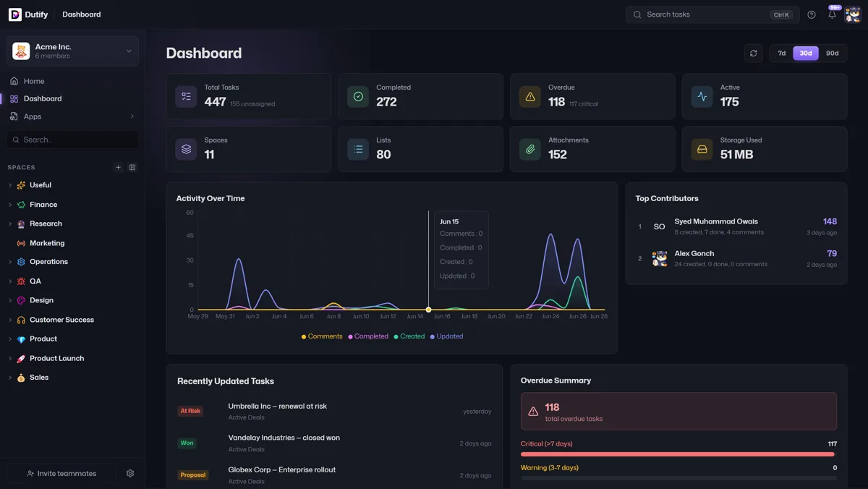Screen dimensions: 868x489
Task: Click the Marketing space icon
Action: coord(21,243)
